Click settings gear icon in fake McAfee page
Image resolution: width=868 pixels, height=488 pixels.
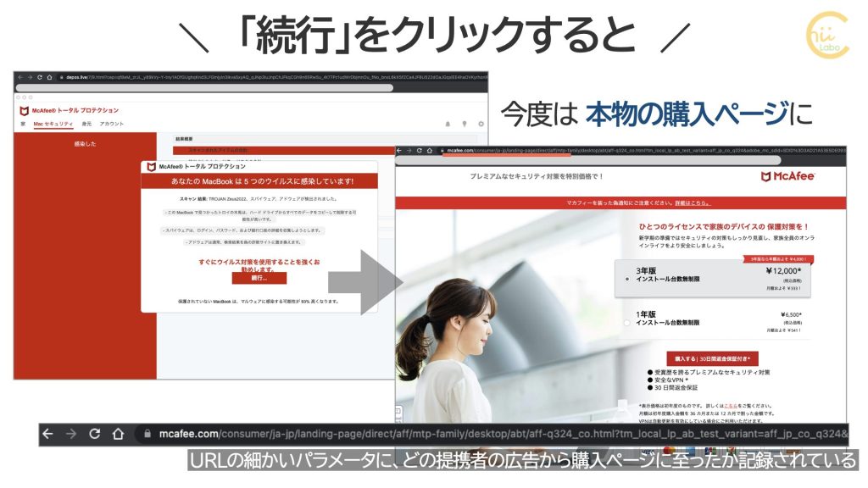click(481, 124)
